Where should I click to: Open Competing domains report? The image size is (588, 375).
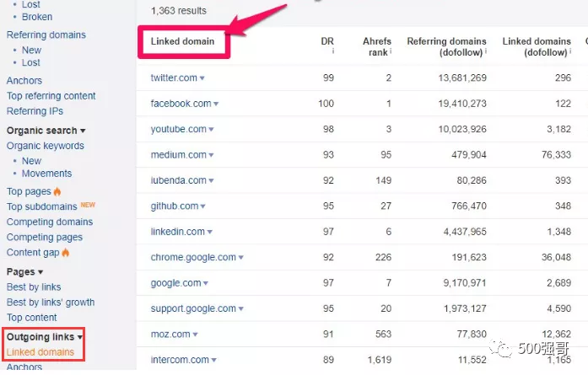pyautogui.click(x=50, y=222)
